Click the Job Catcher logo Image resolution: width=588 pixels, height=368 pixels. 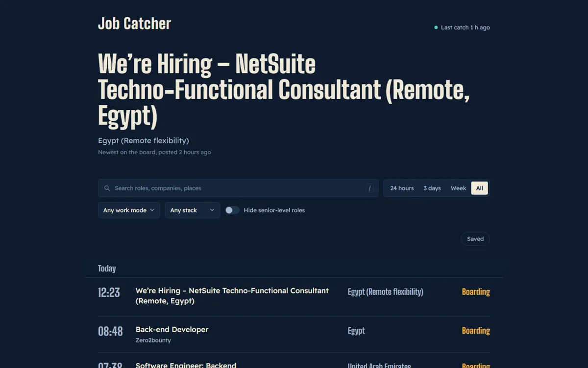pos(134,24)
